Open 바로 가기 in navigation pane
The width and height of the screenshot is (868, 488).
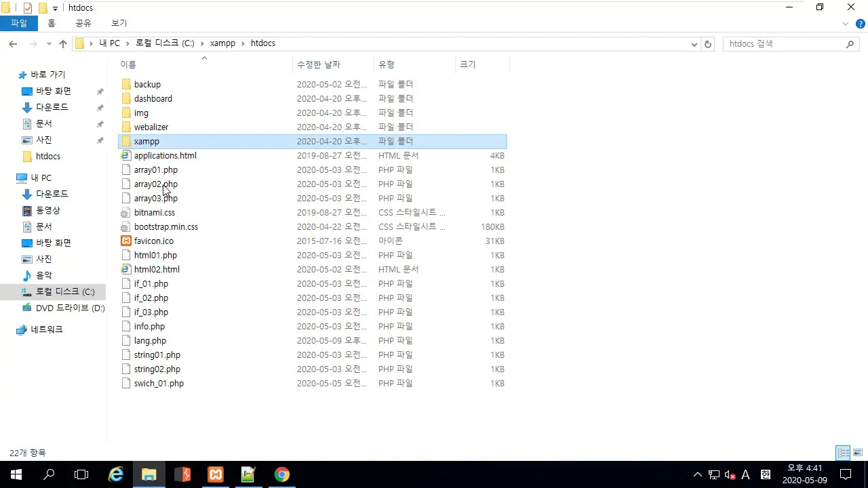click(47, 75)
